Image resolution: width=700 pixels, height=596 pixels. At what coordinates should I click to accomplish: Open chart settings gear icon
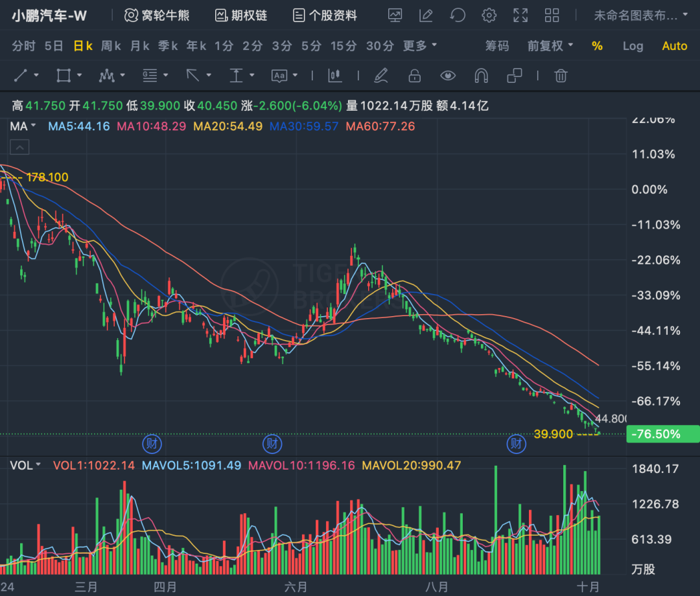(x=489, y=16)
